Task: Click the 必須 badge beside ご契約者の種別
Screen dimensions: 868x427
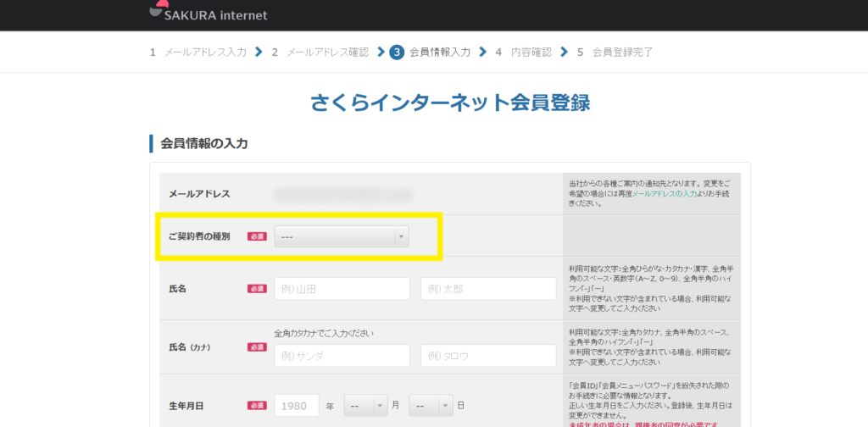Action: 257,236
